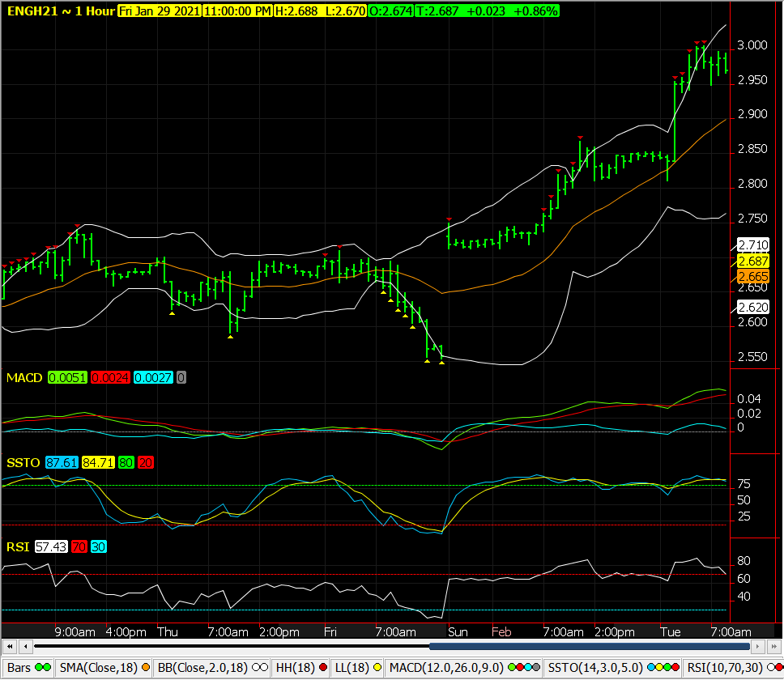The height and width of the screenshot is (680, 784).
Task: Click the orange 2.665 SMA price tag
Action: click(753, 277)
